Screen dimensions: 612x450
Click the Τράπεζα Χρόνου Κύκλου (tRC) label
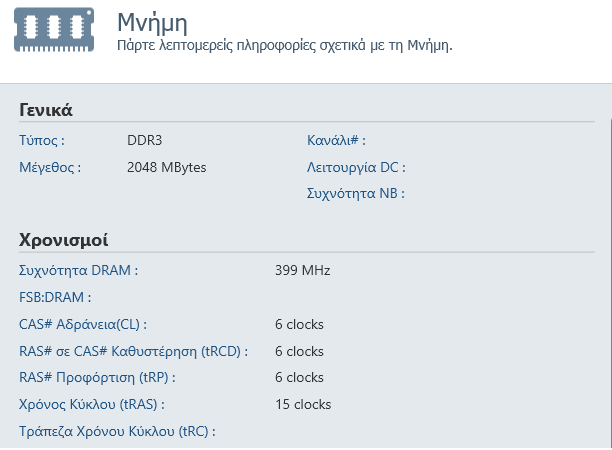[118, 432]
